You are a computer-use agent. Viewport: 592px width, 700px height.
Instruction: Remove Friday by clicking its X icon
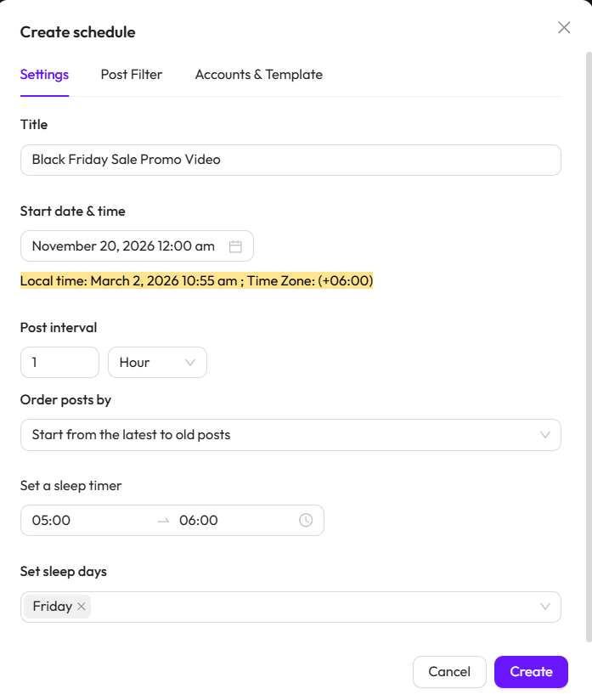[82, 607]
